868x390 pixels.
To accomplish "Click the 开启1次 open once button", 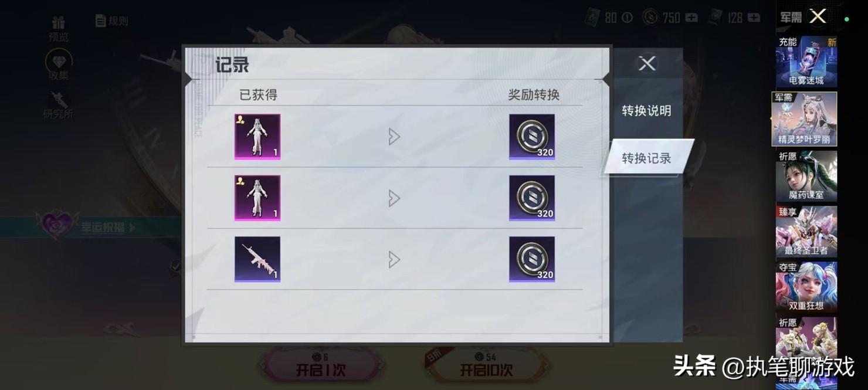I will pyautogui.click(x=320, y=365).
